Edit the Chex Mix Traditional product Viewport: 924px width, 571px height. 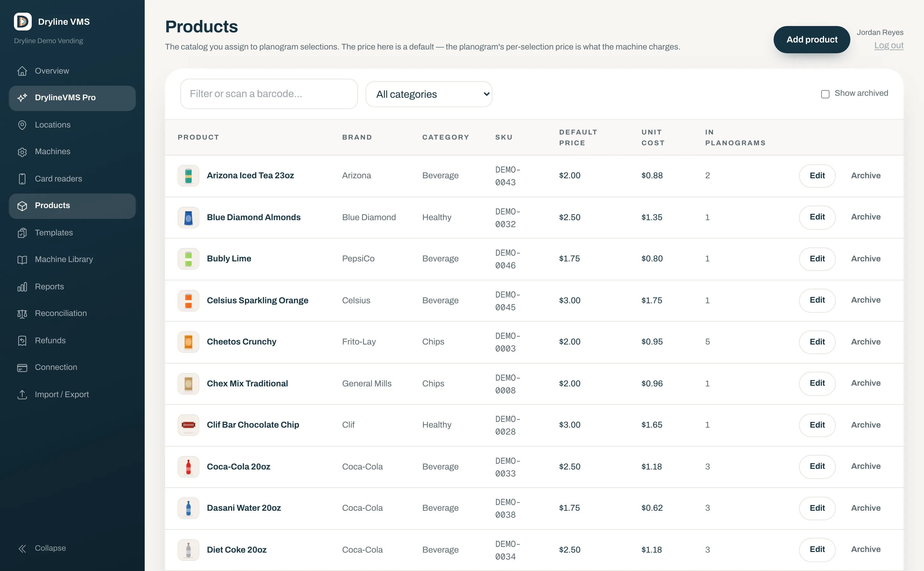817,383
